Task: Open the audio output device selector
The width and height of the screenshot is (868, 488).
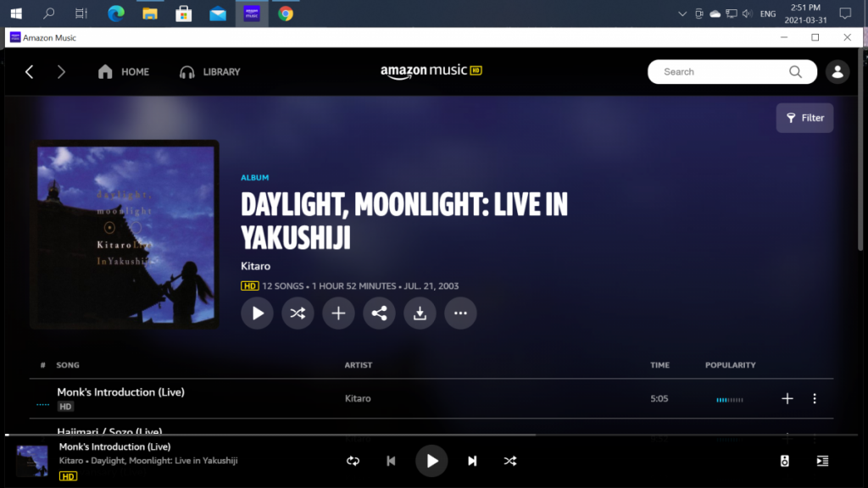Action: 784,461
